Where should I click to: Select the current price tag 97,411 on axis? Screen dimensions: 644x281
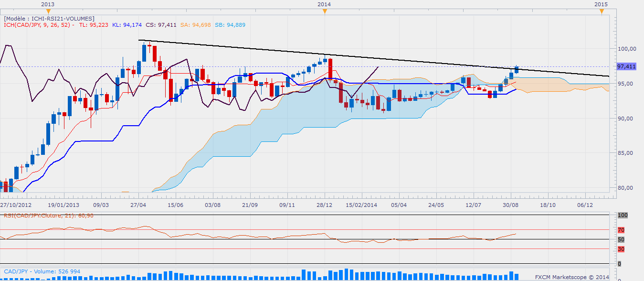pos(626,66)
